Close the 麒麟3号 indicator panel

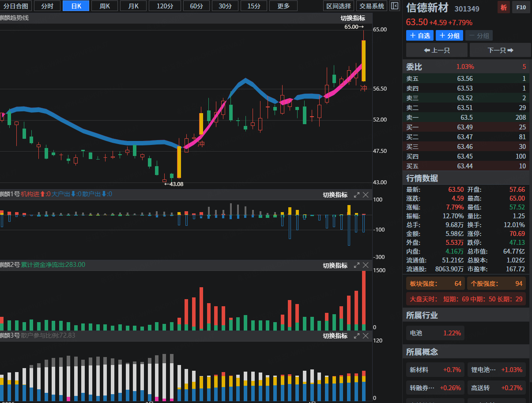pyautogui.click(x=366, y=336)
